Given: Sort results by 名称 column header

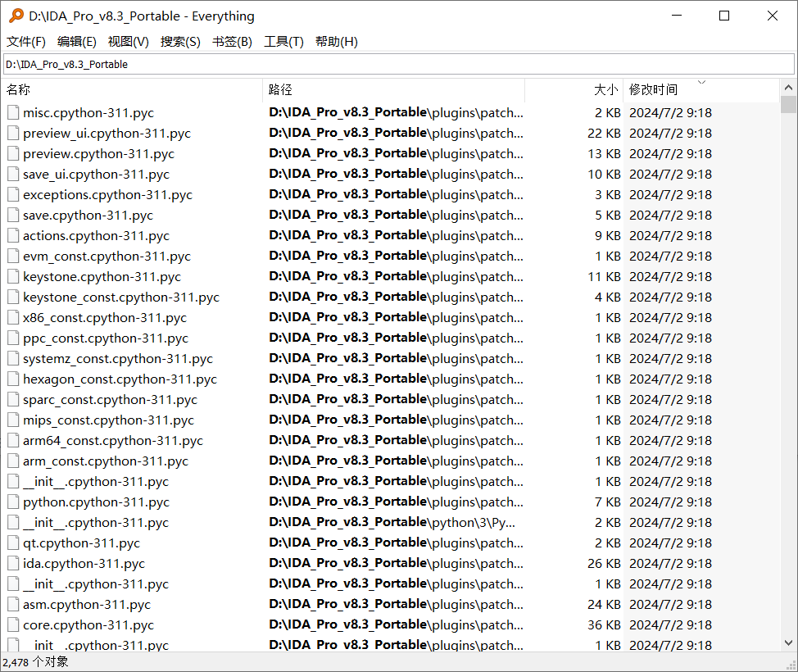Looking at the screenshot, I should (x=133, y=90).
